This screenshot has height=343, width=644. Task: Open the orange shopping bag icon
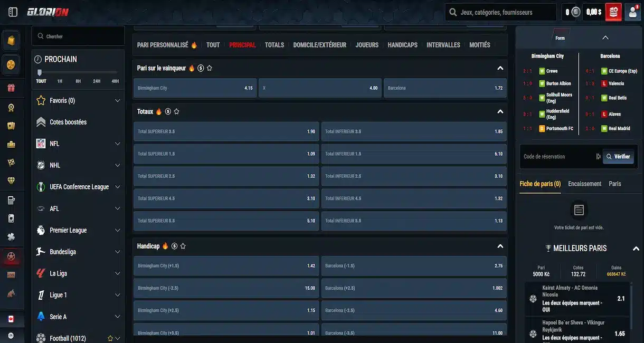pos(11,41)
